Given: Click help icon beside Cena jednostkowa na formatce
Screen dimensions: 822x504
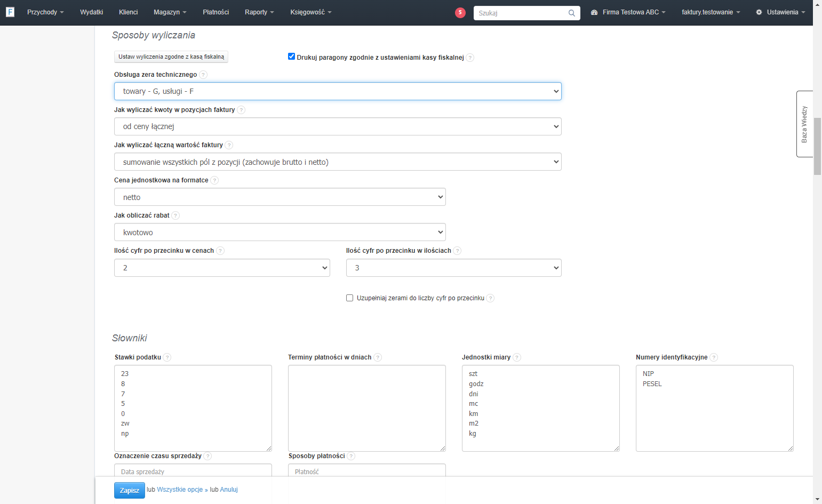Looking at the screenshot, I should pyautogui.click(x=214, y=180).
